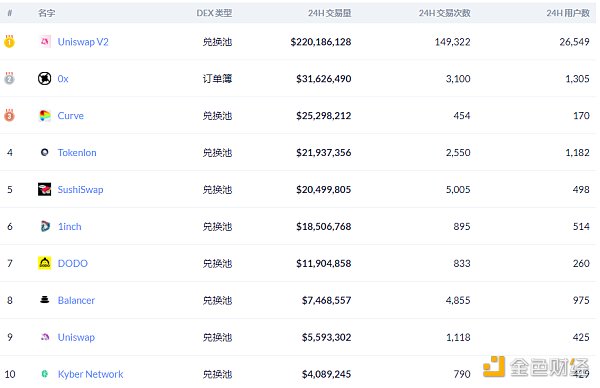Click the gold first-place medal icon
The image size is (600, 388).
pyautogui.click(x=9, y=41)
